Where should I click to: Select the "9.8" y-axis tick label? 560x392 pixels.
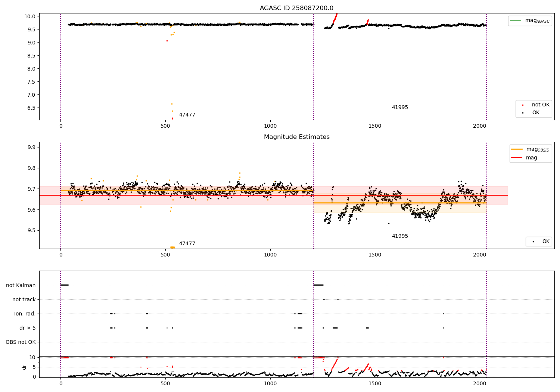pyautogui.click(x=31, y=168)
